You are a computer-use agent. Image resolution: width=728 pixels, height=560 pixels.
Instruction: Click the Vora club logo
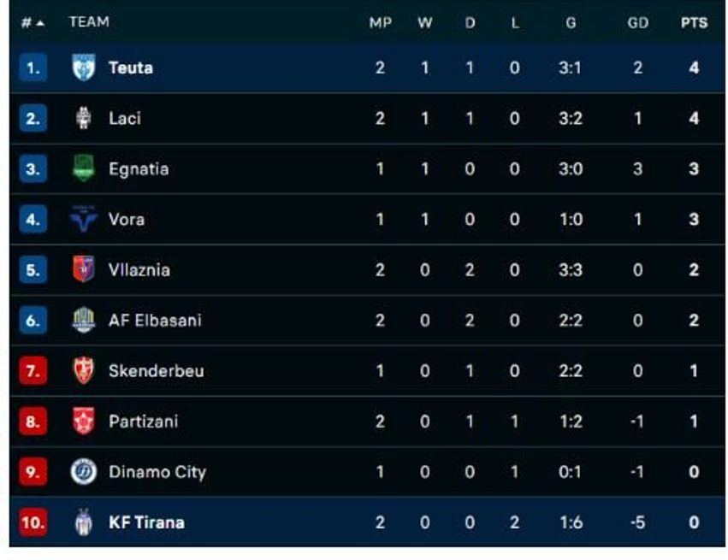84,219
